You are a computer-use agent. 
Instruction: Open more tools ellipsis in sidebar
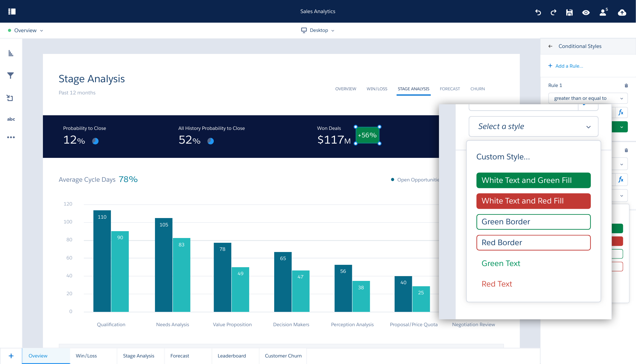tap(11, 137)
